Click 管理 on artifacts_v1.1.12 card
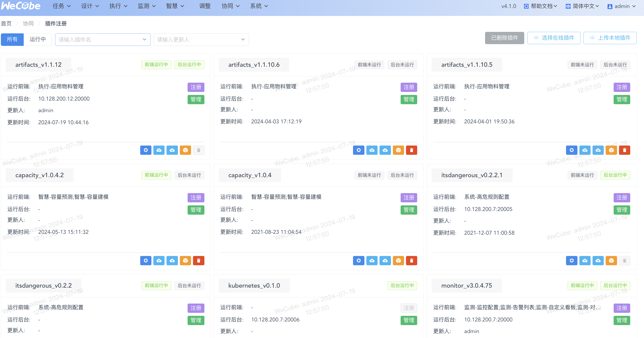 coord(196,99)
